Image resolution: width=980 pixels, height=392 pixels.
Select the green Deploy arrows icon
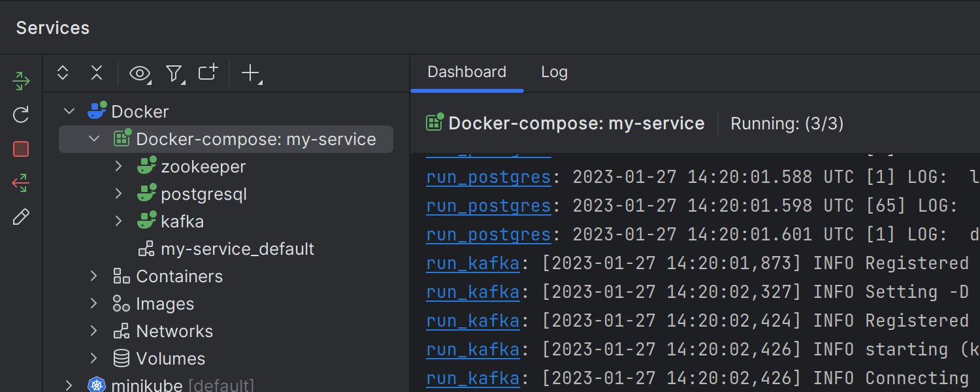20,80
